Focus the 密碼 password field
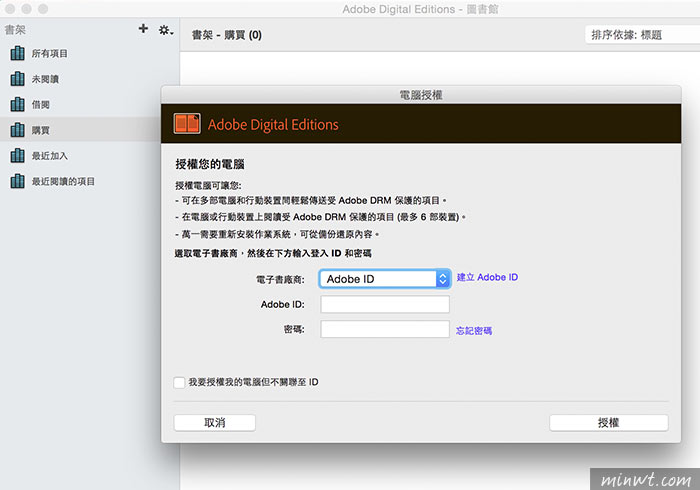This screenshot has width=700, height=490. click(x=385, y=329)
